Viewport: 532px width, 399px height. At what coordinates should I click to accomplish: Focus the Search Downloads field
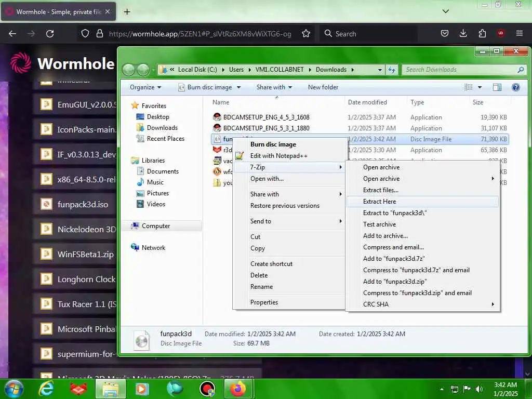[x=463, y=70]
